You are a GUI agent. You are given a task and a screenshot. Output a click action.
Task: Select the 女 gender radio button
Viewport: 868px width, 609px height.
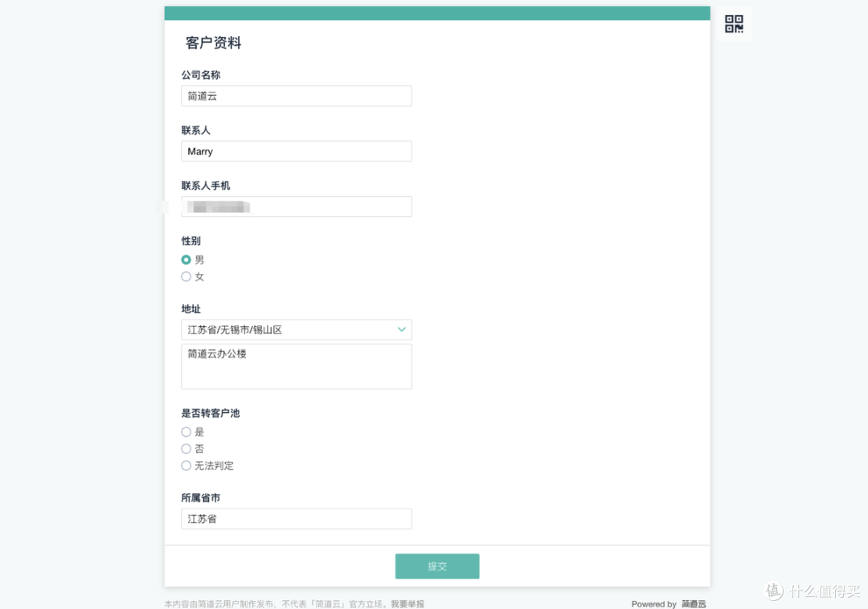click(186, 276)
